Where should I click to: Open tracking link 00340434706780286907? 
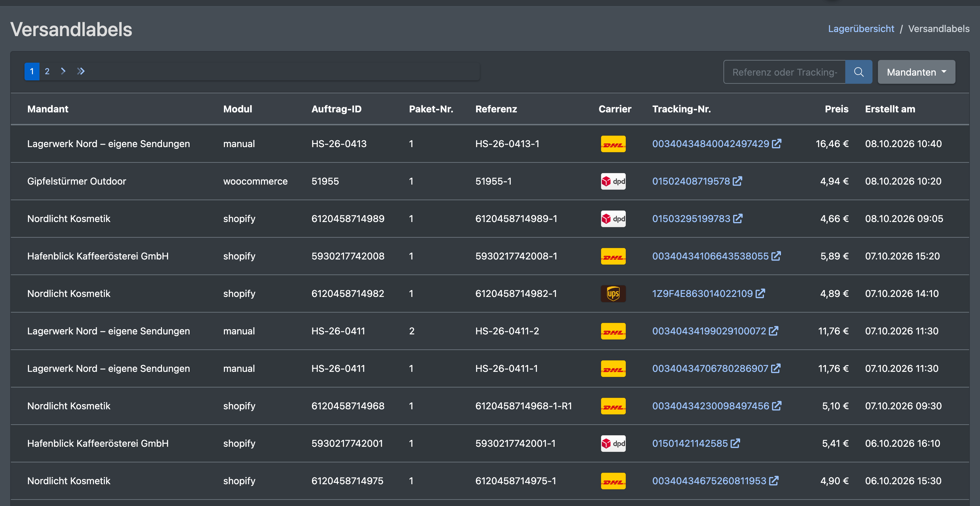(710, 368)
